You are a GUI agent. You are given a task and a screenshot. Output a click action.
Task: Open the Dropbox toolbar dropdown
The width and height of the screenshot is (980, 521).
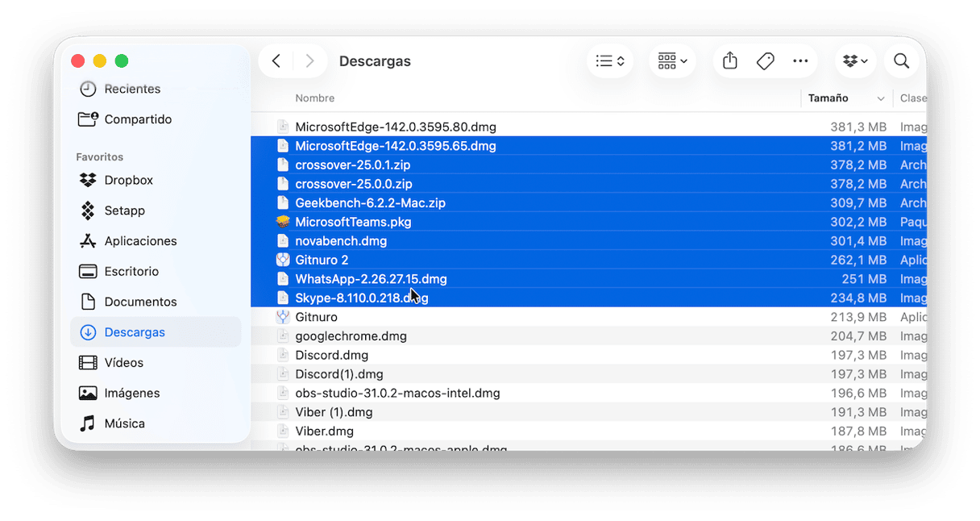[x=855, y=61]
